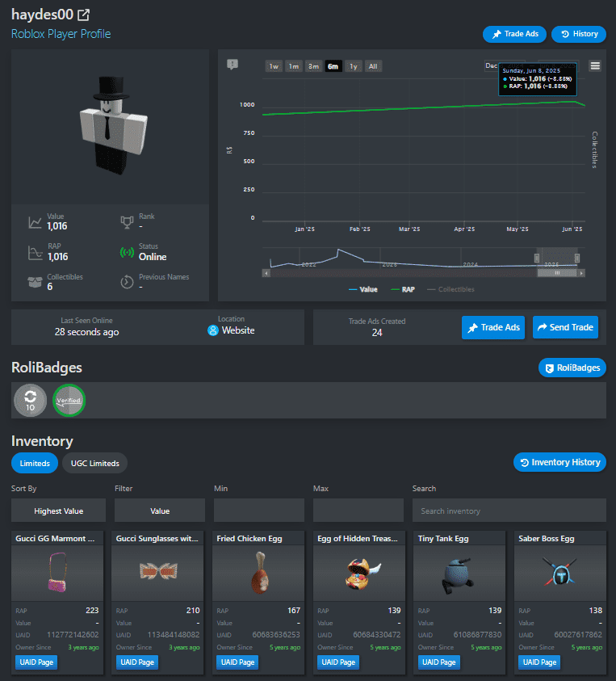Select 1w chart range

(x=274, y=66)
